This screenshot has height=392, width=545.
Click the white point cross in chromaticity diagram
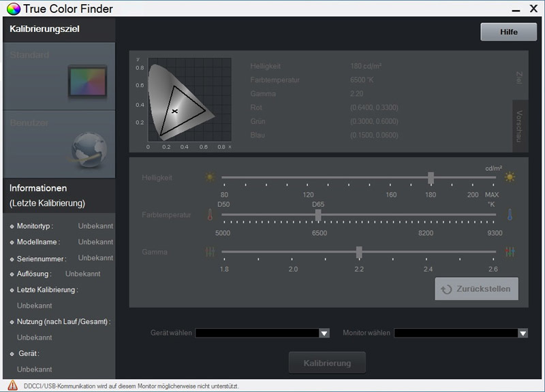click(x=175, y=111)
